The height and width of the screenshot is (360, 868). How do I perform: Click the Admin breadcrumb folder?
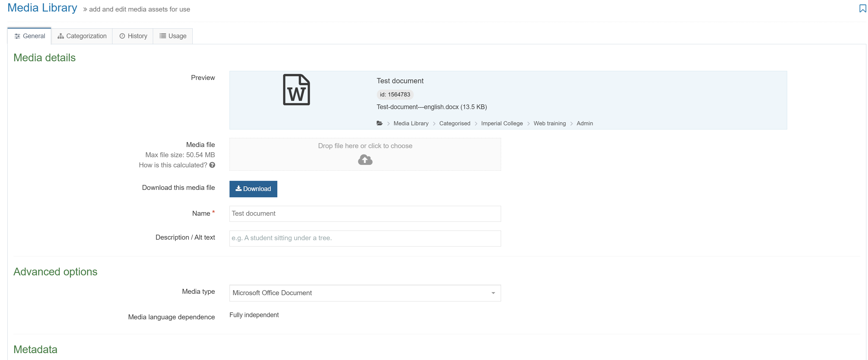584,123
